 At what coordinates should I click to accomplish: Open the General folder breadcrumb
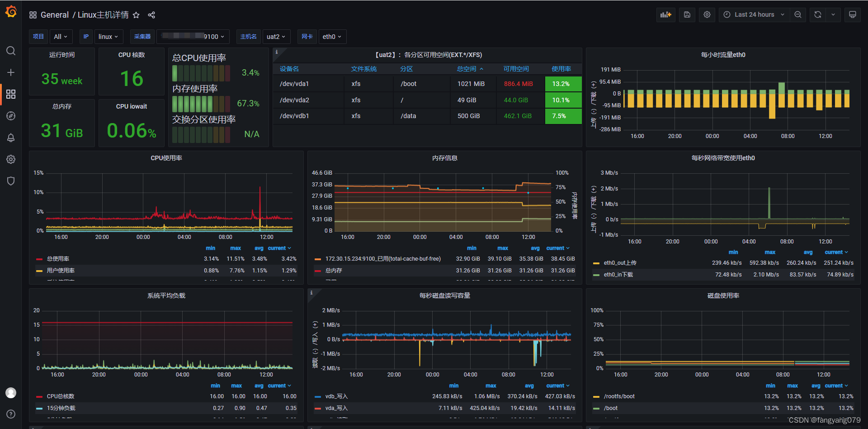click(55, 15)
